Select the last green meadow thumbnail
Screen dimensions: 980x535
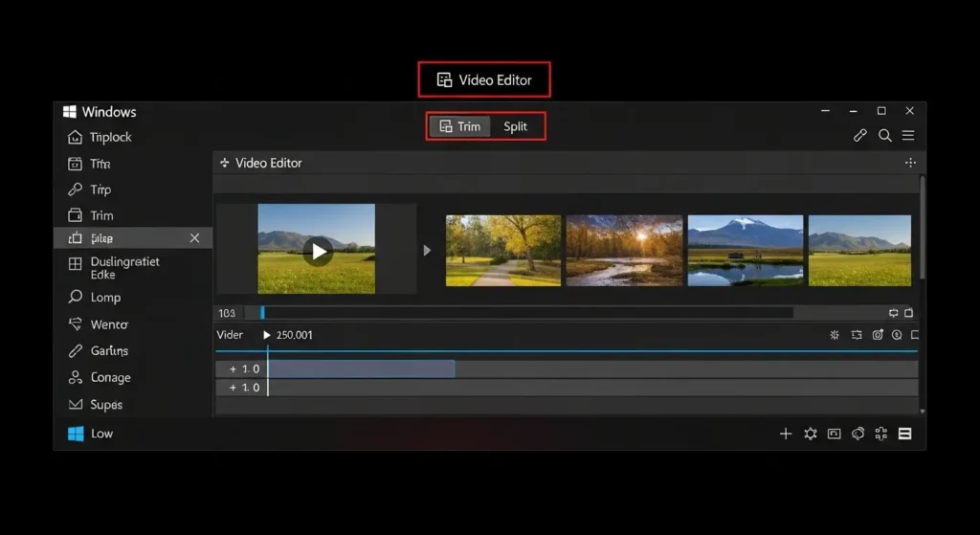click(860, 251)
